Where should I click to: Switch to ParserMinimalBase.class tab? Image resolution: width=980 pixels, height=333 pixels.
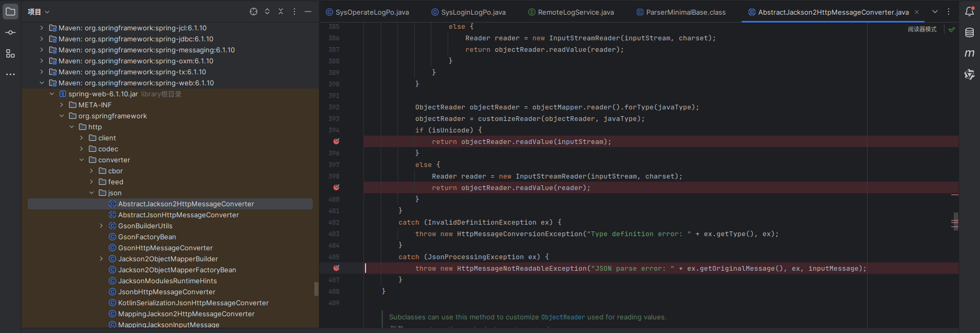tap(681, 12)
